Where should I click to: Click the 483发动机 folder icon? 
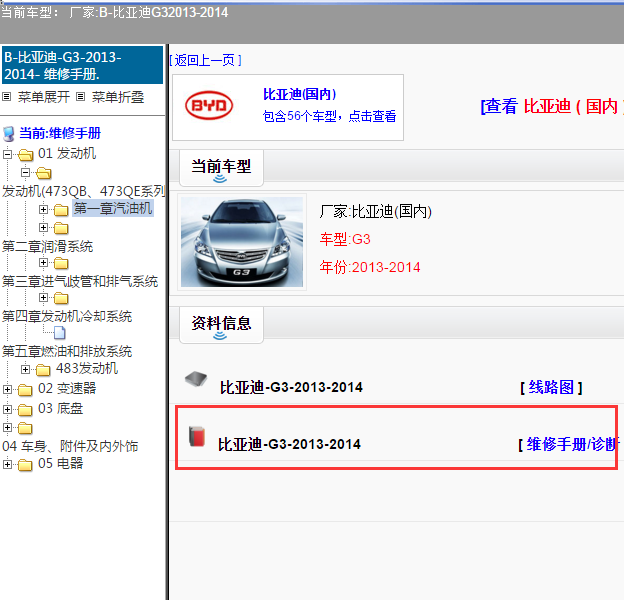pos(43,370)
